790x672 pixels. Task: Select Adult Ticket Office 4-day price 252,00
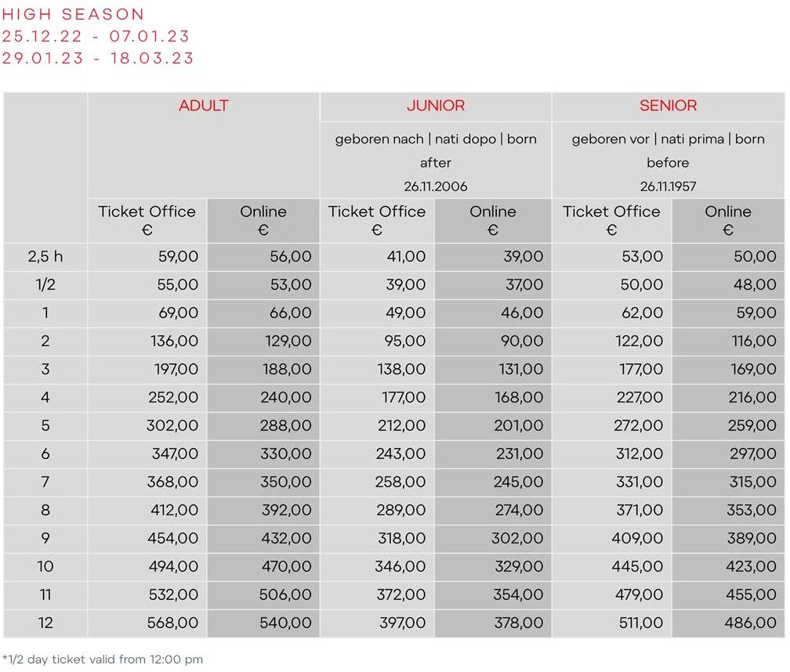[x=172, y=397]
